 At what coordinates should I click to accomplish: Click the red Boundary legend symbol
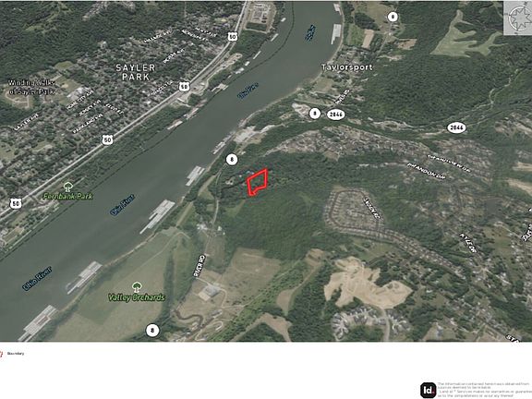tap(1, 354)
